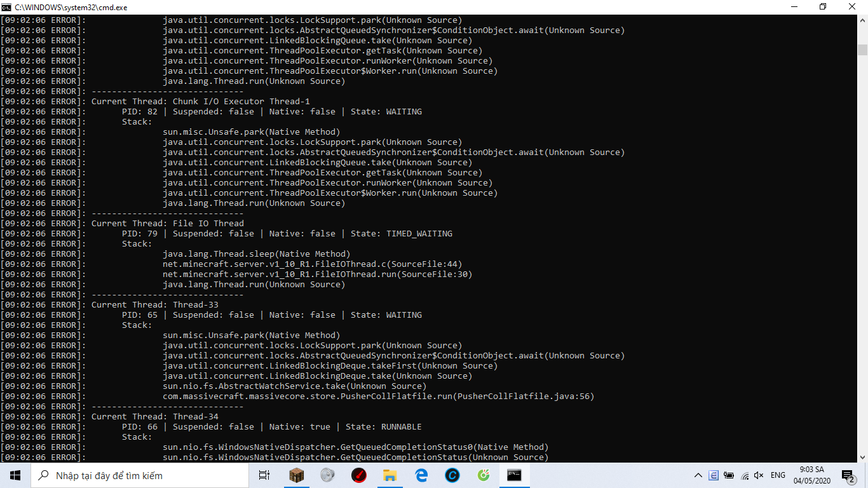
Task: Click the 'LinkedBlockingDeque.takeFirst(Unknown Source)' line
Action: [330, 366]
